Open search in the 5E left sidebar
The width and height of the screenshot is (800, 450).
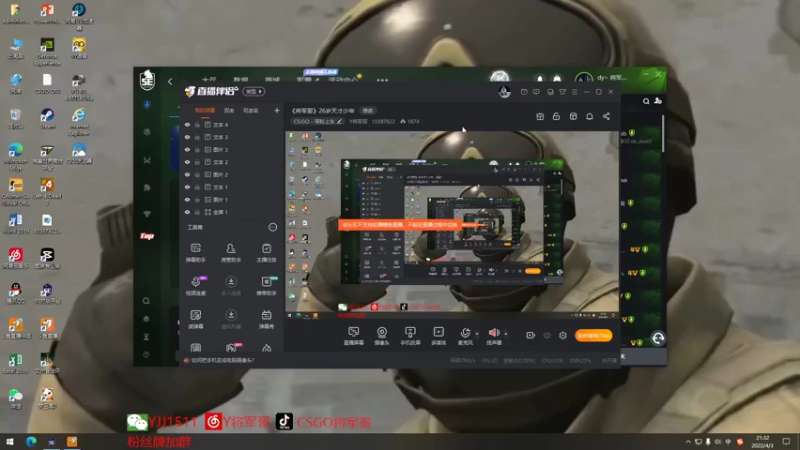coord(146,301)
